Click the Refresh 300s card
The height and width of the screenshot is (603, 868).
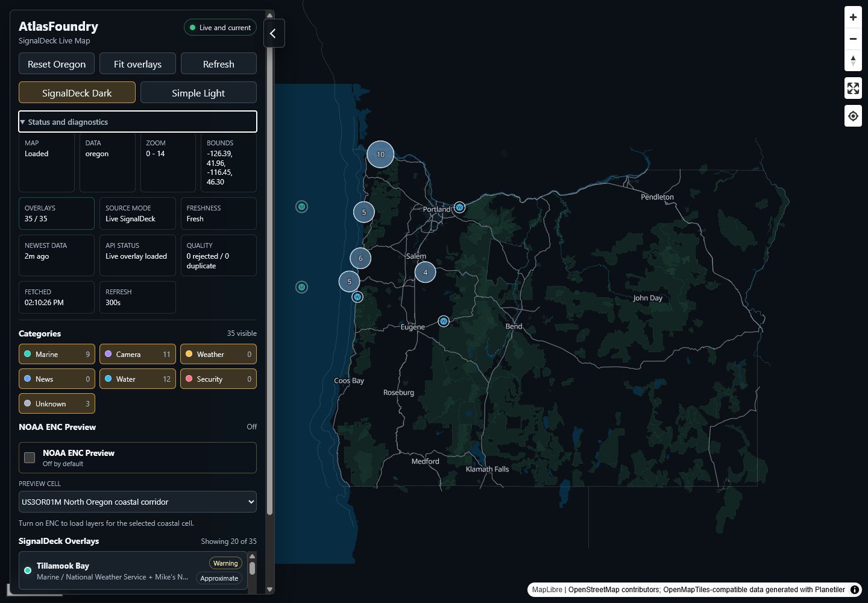pyautogui.click(x=137, y=297)
